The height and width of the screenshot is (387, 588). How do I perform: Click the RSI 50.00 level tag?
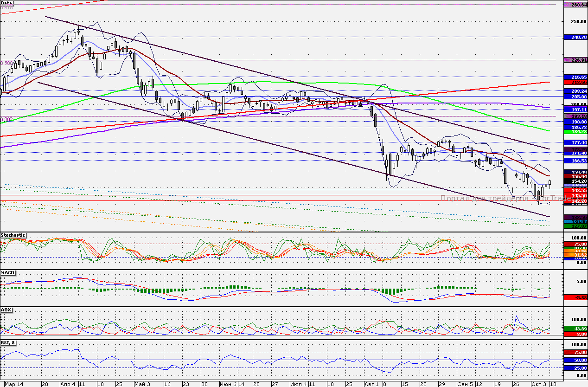coord(575,361)
